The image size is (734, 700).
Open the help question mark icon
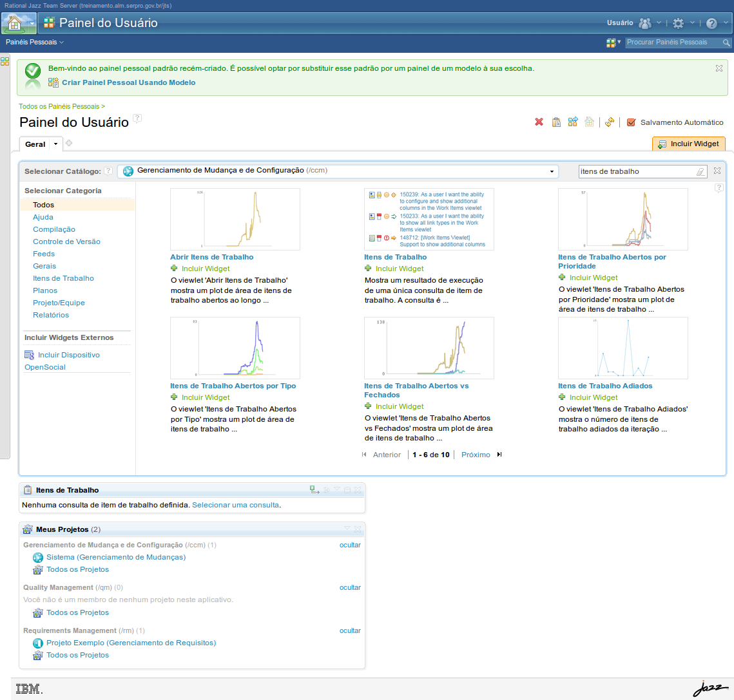[711, 23]
